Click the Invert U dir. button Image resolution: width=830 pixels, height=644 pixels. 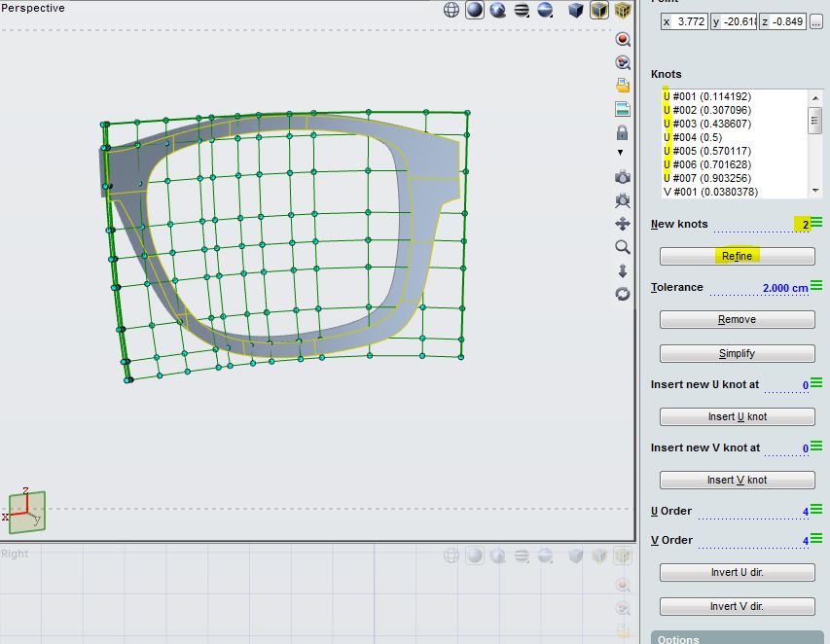737,572
